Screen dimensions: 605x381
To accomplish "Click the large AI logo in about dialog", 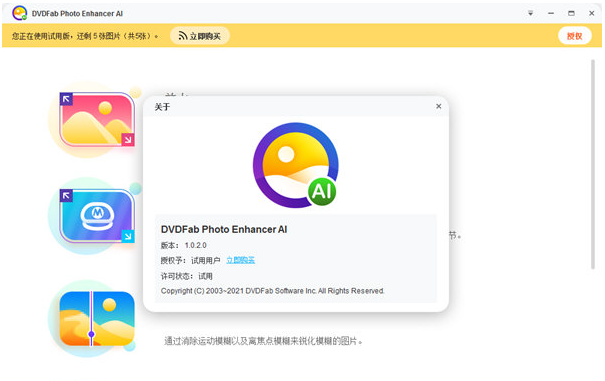I will (x=296, y=165).
